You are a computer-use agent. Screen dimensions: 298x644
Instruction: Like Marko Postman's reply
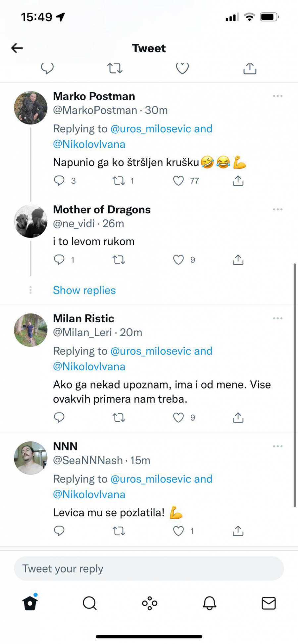(x=178, y=181)
